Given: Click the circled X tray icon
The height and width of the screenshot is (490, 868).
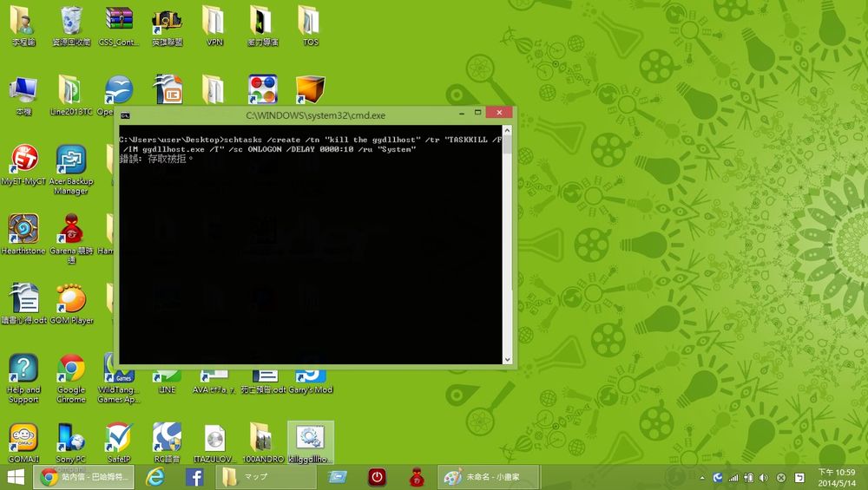Looking at the screenshot, I should pos(781,478).
